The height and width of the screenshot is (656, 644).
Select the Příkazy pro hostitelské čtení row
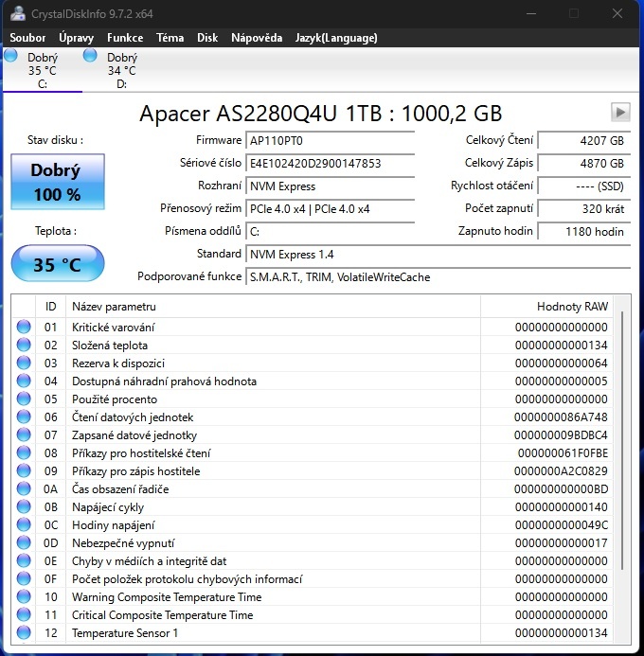coord(312,452)
